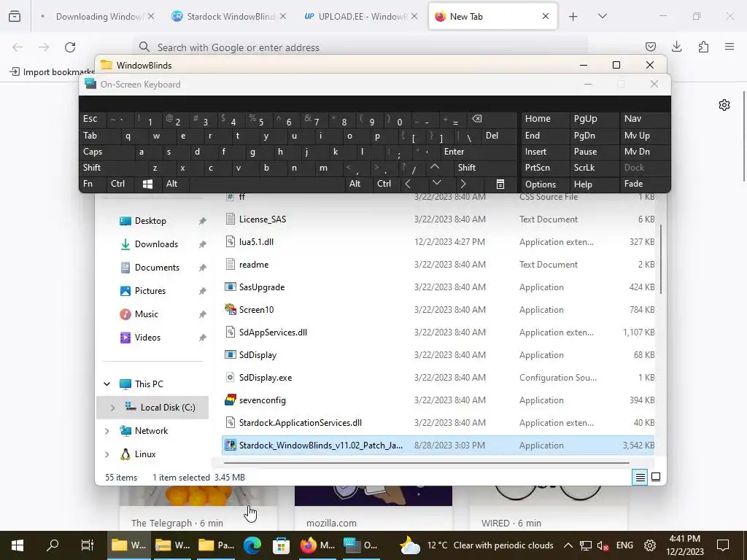Open the Pocket save icon in Firefox toolbar

[x=650, y=47]
